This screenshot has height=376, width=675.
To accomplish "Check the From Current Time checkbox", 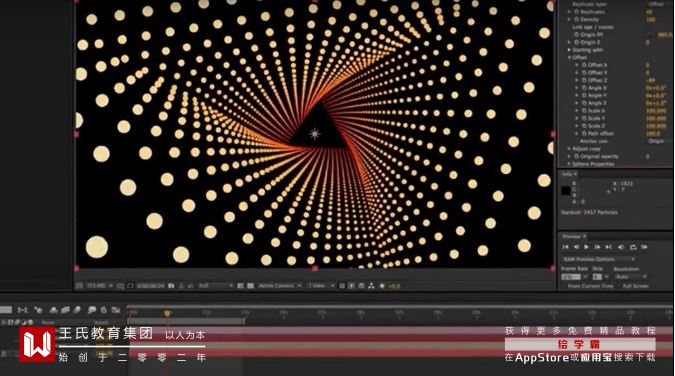I will [x=563, y=286].
